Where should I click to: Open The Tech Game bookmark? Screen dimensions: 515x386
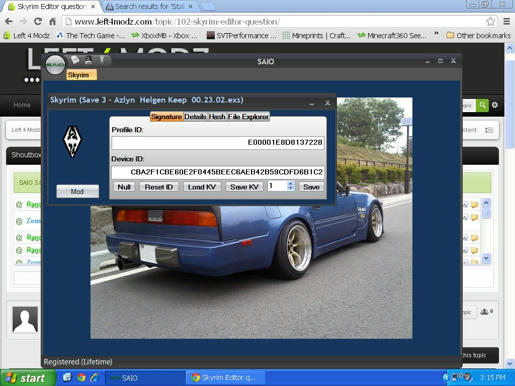pyautogui.click(x=91, y=35)
